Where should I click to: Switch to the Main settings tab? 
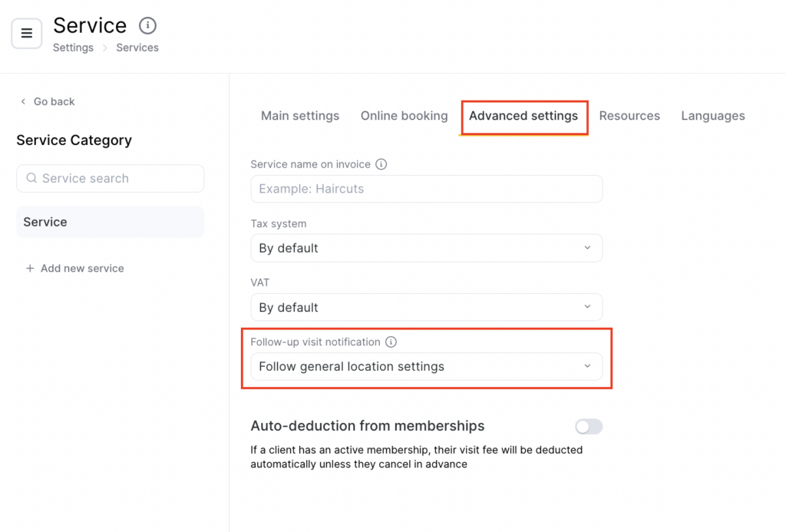(x=300, y=116)
